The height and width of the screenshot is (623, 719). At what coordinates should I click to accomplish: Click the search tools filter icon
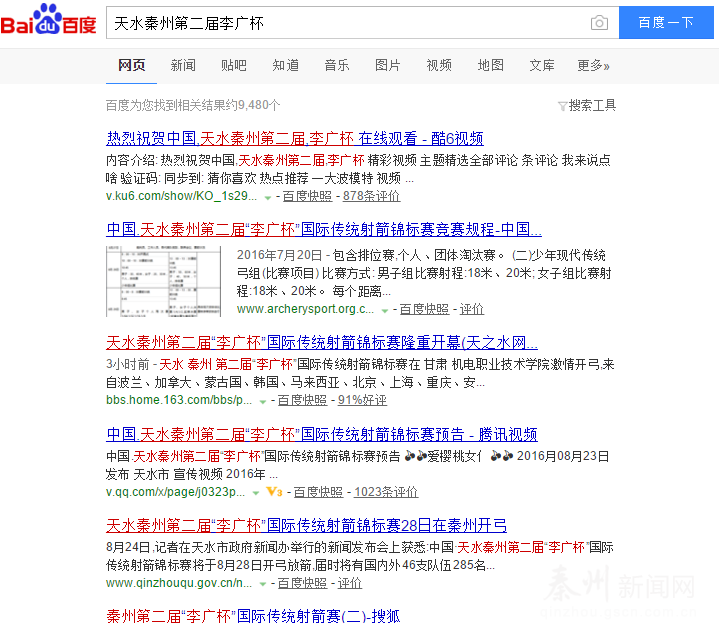(562, 106)
